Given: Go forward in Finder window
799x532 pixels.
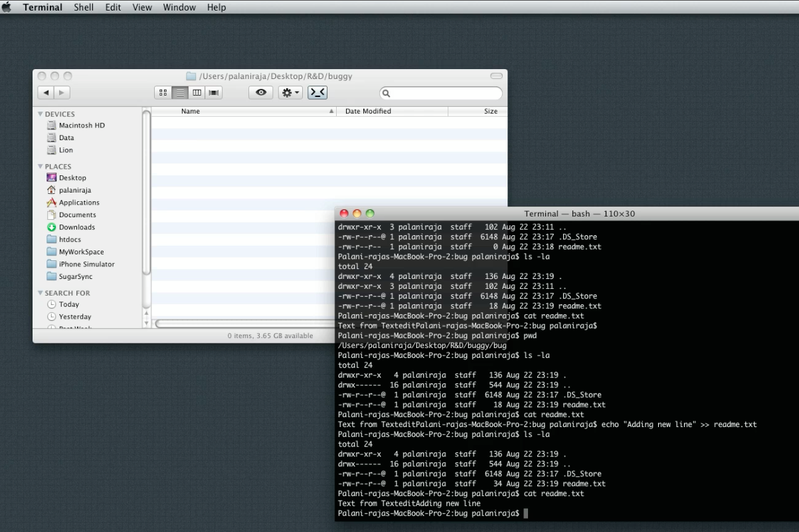Looking at the screenshot, I should point(61,94).
